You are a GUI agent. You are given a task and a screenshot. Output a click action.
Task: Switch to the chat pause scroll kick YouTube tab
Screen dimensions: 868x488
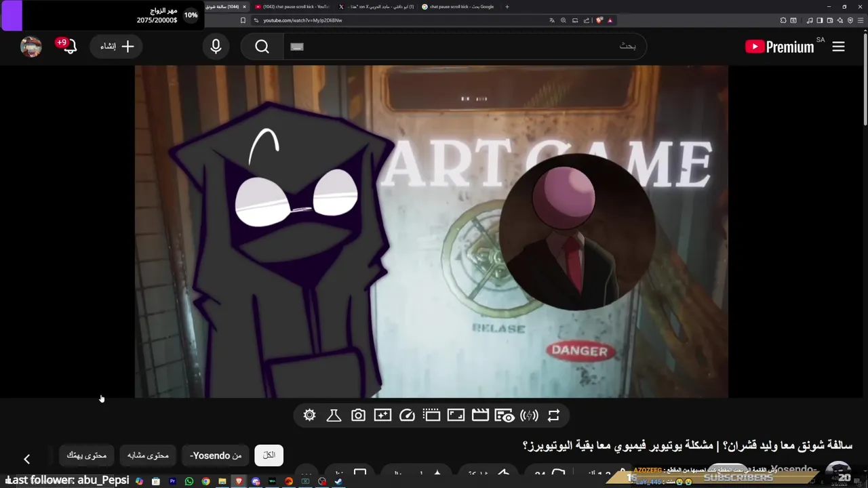[x=292, y=7]
